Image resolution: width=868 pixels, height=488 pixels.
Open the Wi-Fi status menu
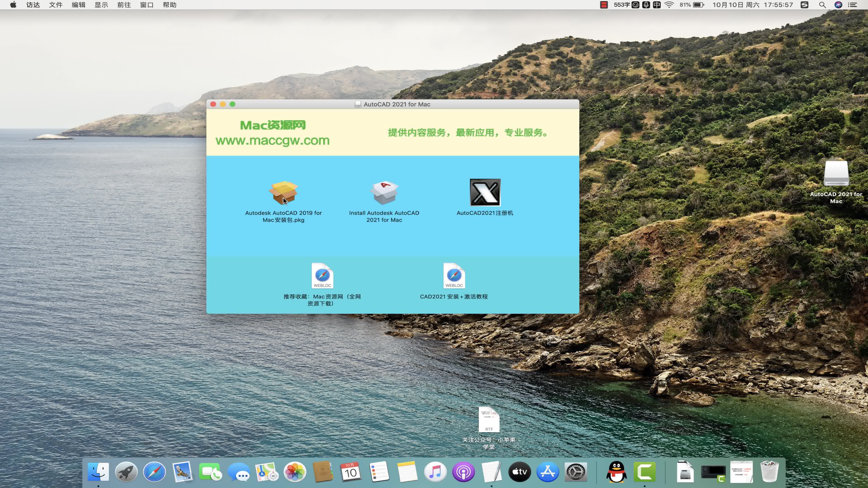coord(669,5)
